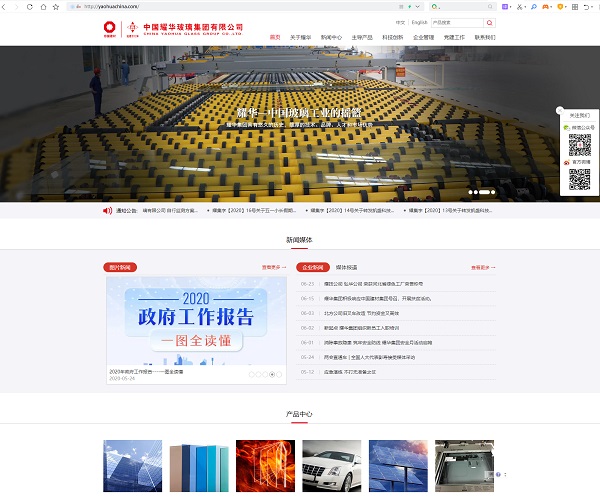Switch to 媒体报道 tab
This screenshot has width=600, height=499.
(x=347, y=268)
